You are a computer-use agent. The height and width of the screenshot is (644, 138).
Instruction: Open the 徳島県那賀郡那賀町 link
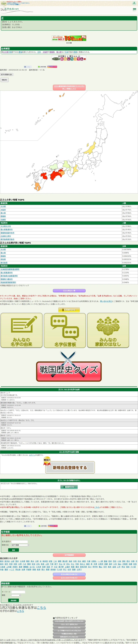pyautogui.click(x=8, y=282)
